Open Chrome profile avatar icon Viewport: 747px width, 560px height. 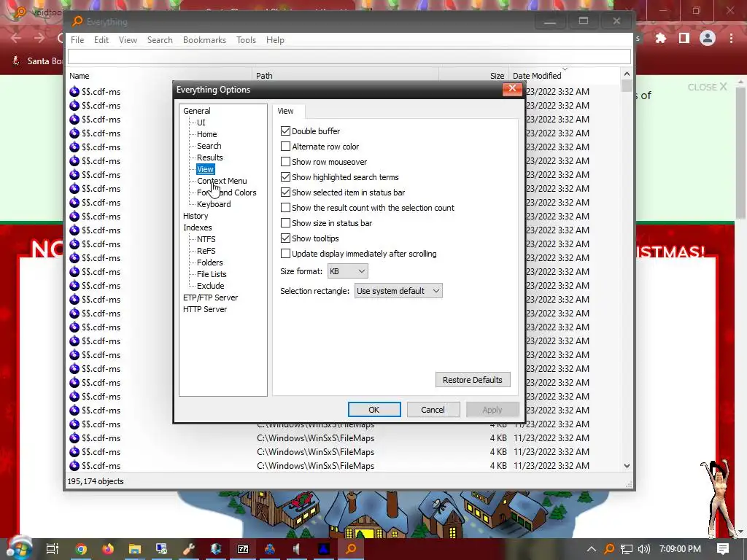pyautogui.click(x=708, y=38)
